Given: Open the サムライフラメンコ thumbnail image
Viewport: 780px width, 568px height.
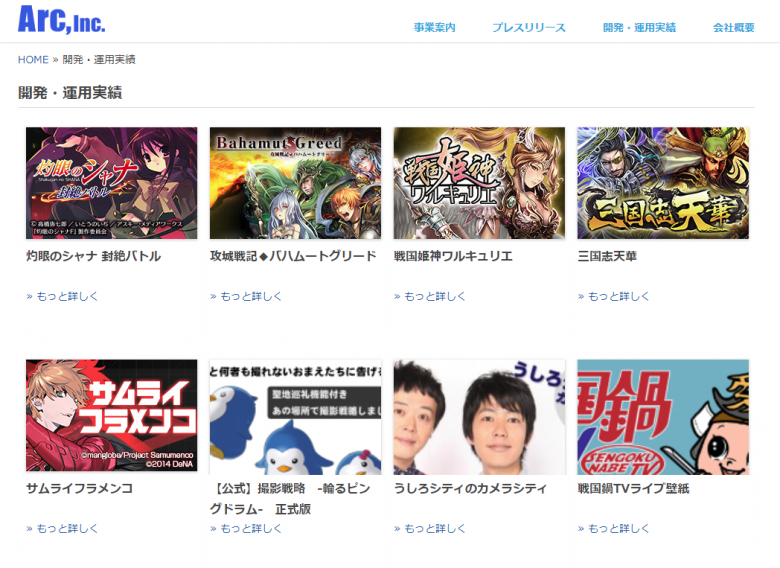Looking at the screenshot, I should tap(111, 415).
